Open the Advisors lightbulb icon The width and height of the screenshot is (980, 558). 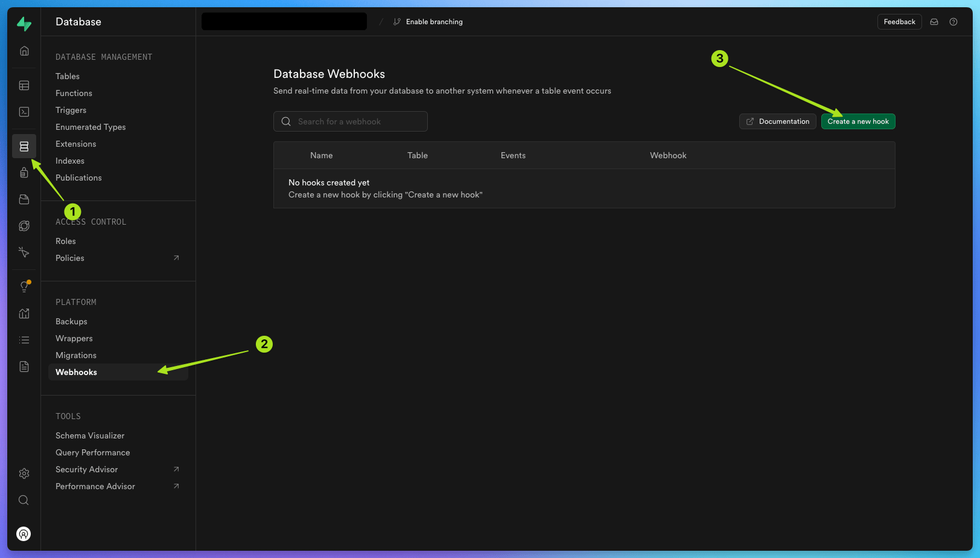point(24,286)
